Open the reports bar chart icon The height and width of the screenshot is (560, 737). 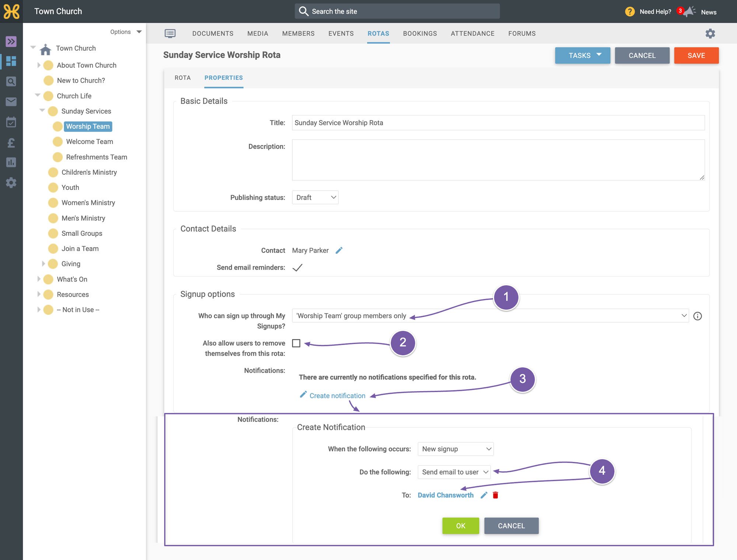11,162
